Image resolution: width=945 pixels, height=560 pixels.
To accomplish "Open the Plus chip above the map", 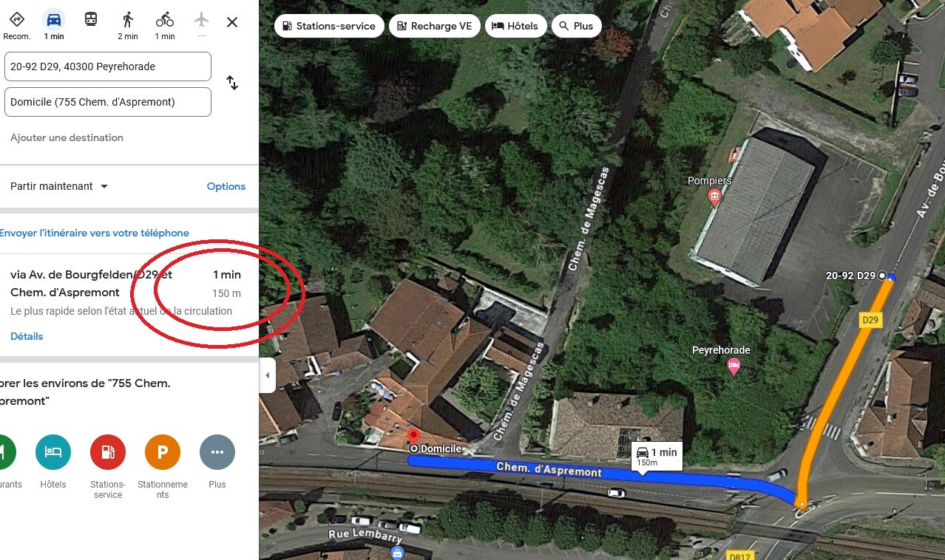I will coord(575,26).
